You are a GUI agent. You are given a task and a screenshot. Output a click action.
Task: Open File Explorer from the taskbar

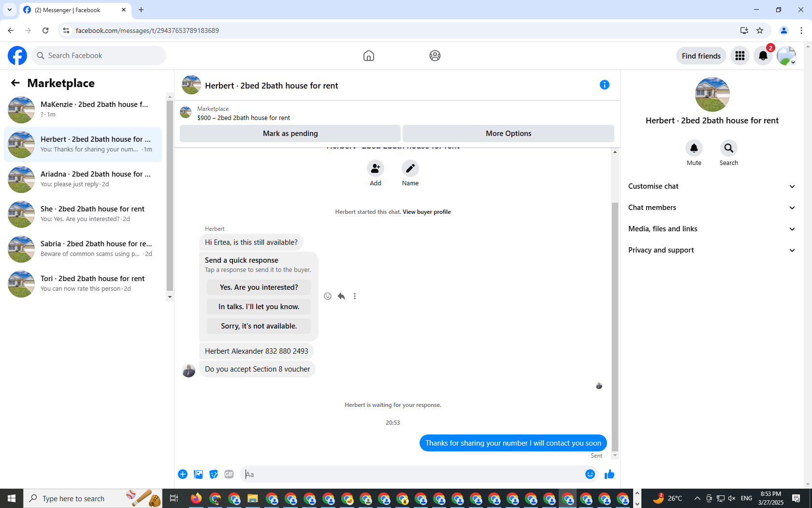click(x=253, y=498)
